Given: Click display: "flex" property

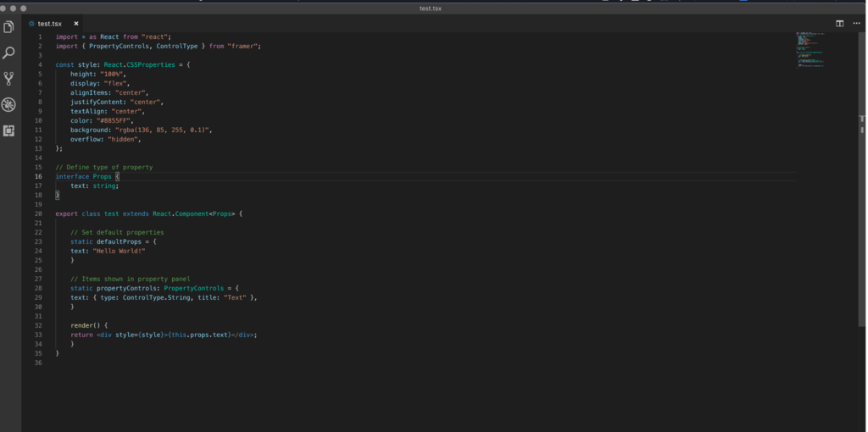Looking at the screenshot, I should tap(100, 84).
